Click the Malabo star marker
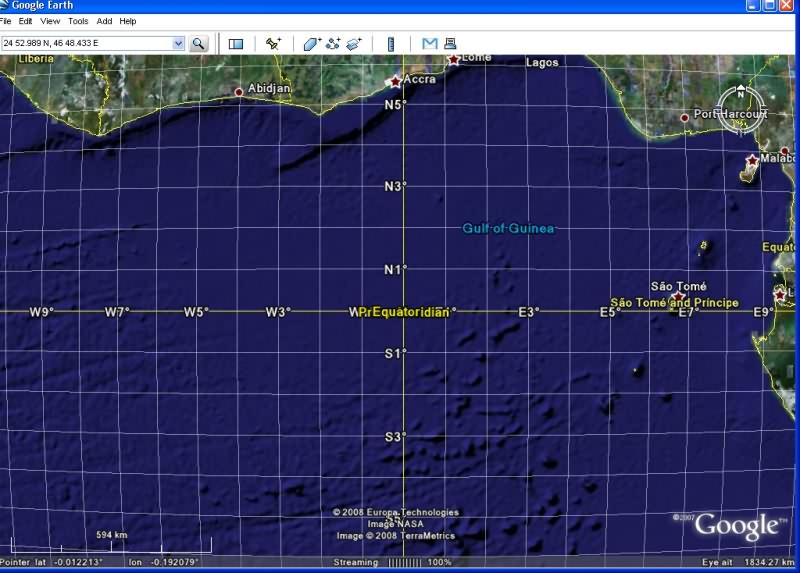Viewport: 800px width, 573px height. pyautogui.click(x=752, y=161)
